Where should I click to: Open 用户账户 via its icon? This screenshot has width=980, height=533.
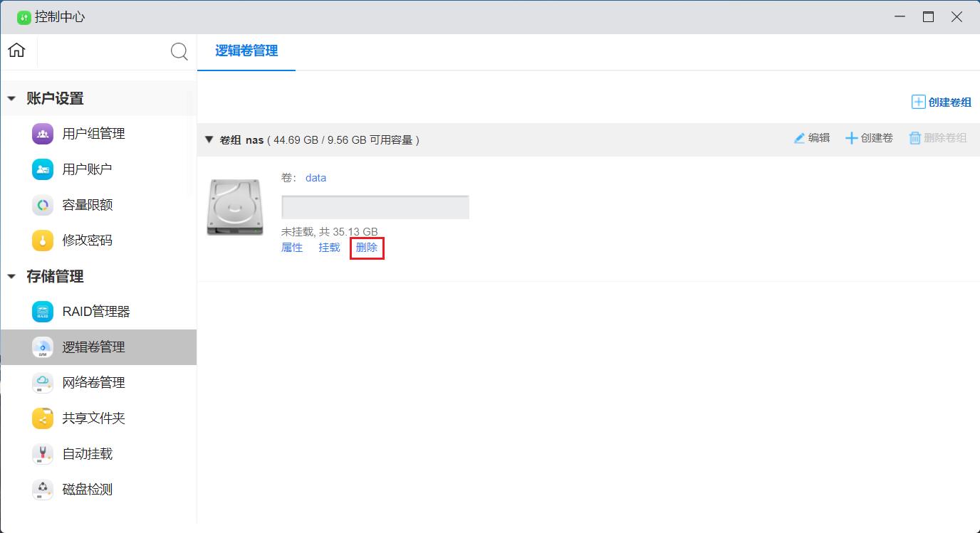pos(43,169)
